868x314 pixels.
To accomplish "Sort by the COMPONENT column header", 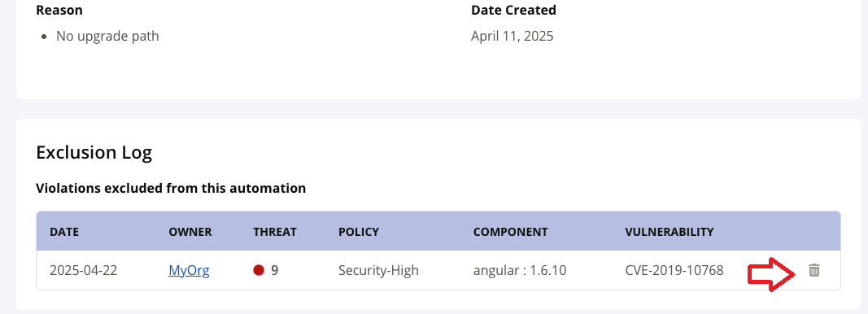I will pyautogui.click(x=510, y=232).
